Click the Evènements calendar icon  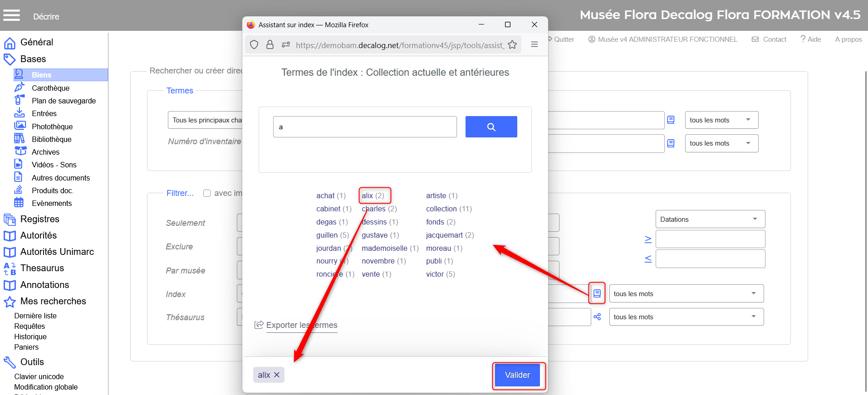pos(19,203)
